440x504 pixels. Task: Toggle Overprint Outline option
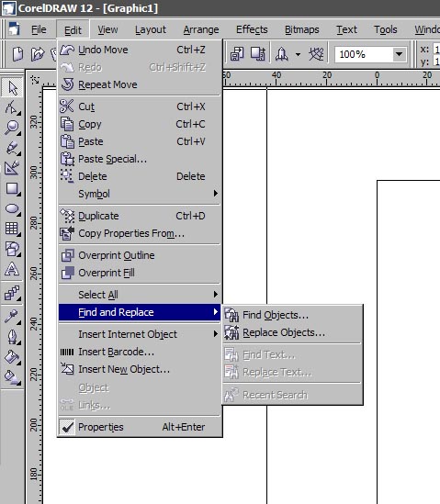(x=140, y=255)
